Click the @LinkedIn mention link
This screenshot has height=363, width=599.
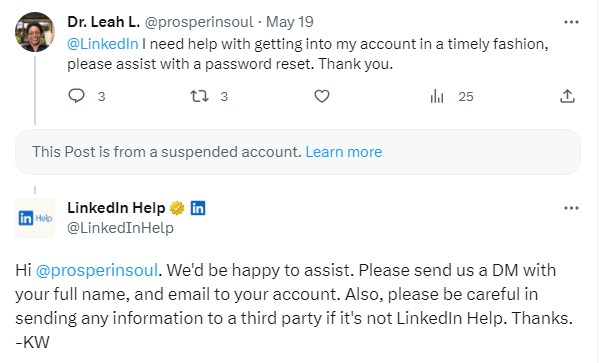tap(103, 44)
